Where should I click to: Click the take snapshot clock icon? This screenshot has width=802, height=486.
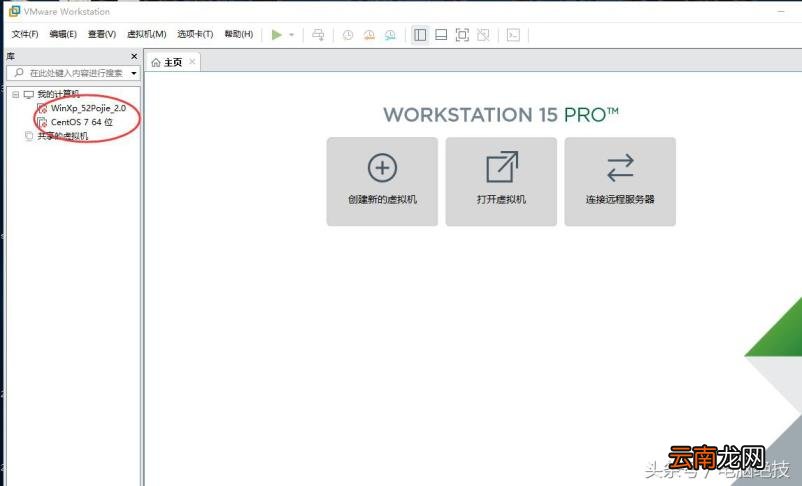348,35
